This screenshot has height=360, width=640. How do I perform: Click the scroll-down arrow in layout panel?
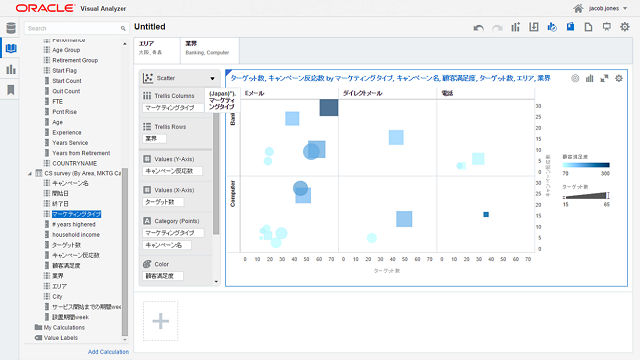[x=216, y=282]
